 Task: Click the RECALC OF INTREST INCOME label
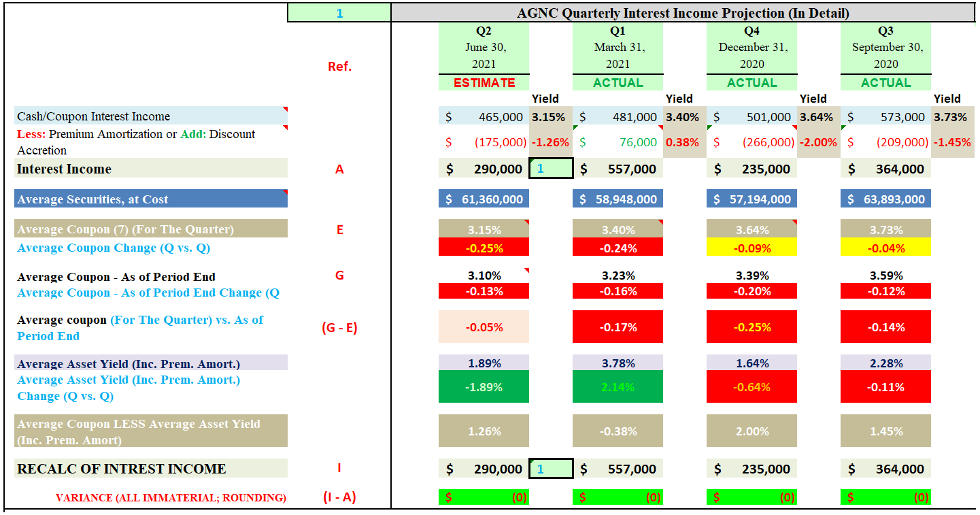click(x=151, y=468)
